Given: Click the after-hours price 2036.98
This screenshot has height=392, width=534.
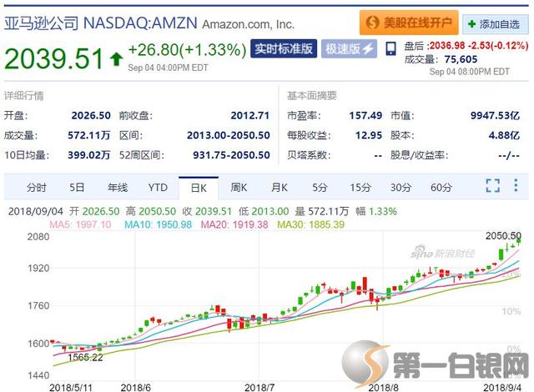Looking at the screenshot, I should 446,45.
